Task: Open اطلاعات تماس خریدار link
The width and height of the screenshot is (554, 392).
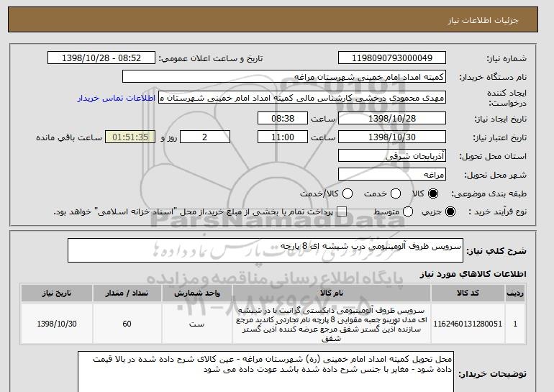Action: [117, 98]
